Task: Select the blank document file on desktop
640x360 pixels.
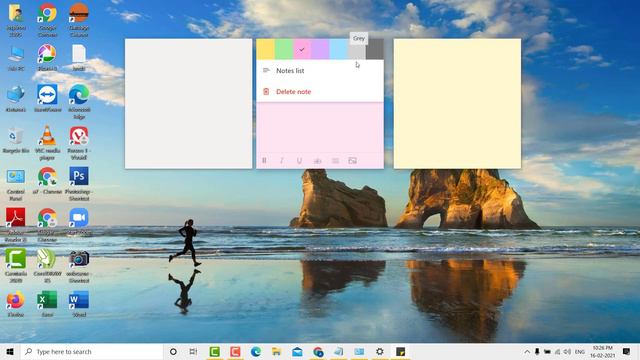Action: (x=79, y=58)
